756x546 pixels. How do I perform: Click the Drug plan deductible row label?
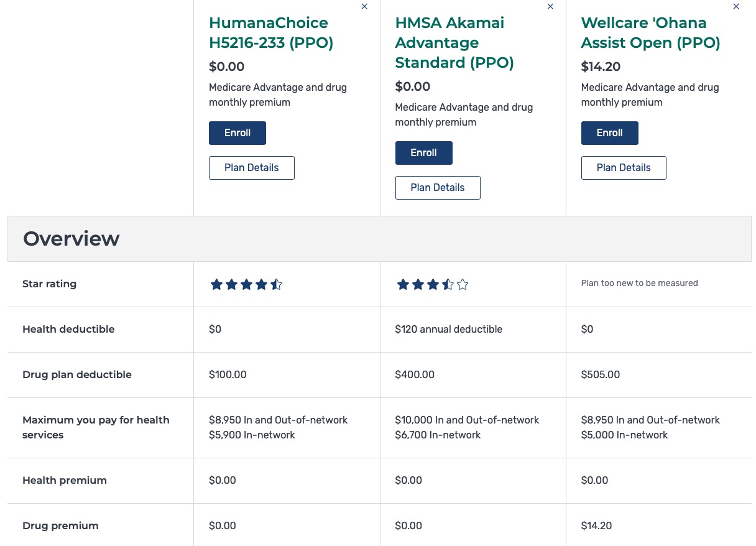[77, 375]
